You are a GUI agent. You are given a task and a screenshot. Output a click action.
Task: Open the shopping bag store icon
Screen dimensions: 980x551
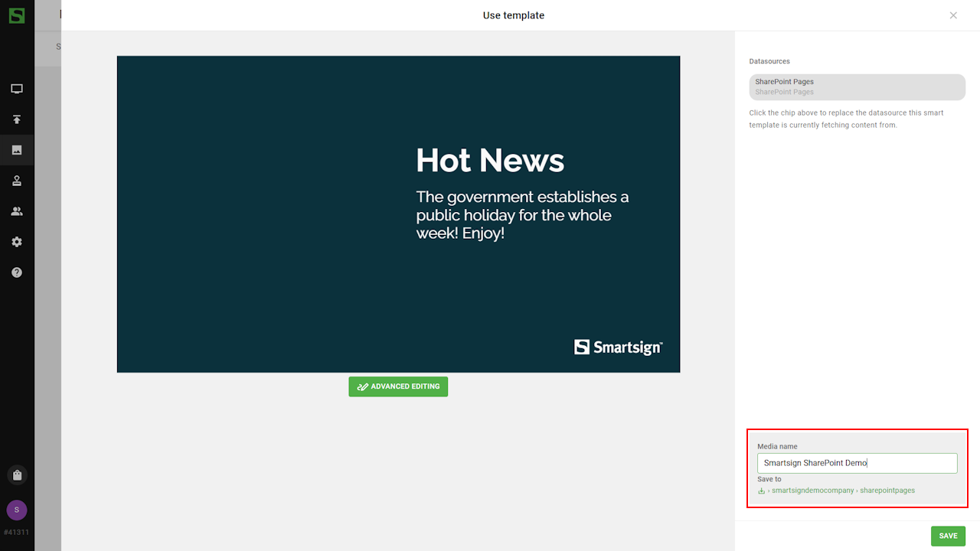tap(17, 474)
